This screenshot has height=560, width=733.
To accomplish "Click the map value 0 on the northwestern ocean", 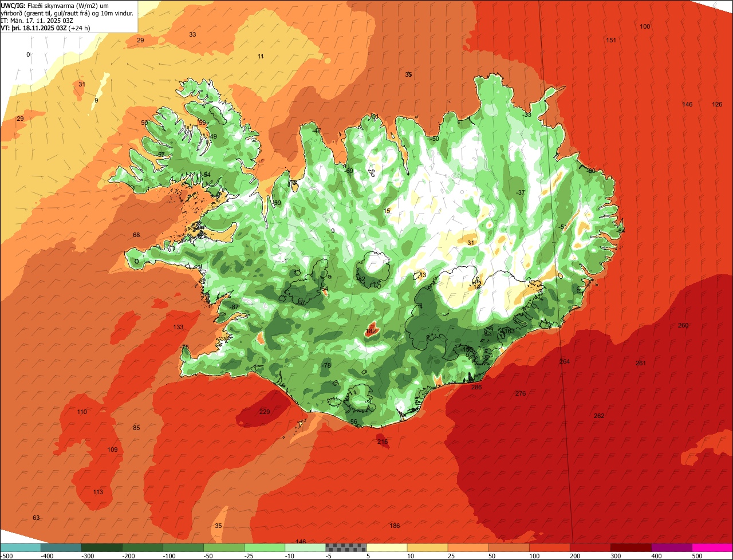I will click(x=28, y=54).
